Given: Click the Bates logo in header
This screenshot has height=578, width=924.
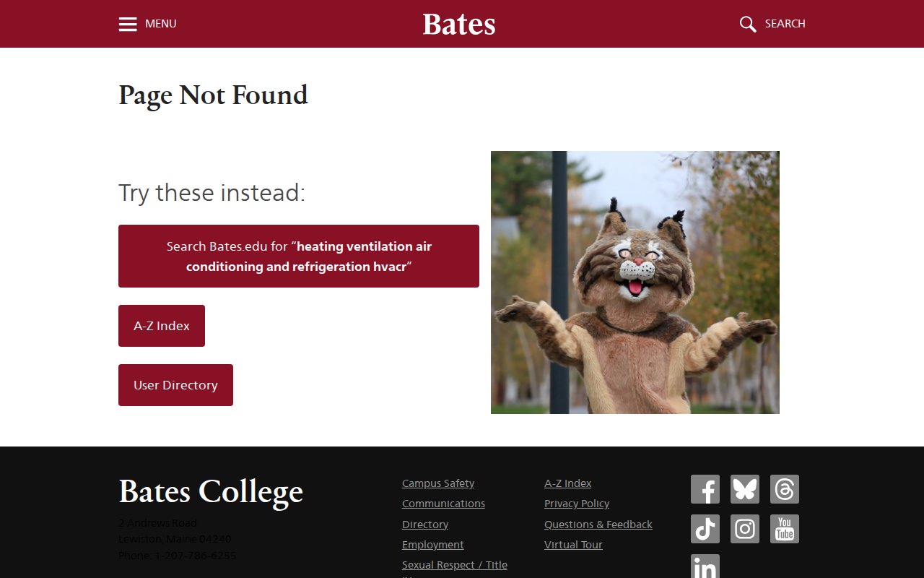Looking at the screenshot, I should click(459, 24).
